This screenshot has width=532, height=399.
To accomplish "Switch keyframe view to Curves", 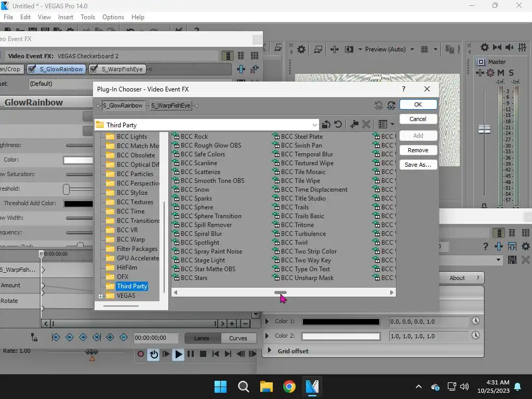I will [238, 338].
